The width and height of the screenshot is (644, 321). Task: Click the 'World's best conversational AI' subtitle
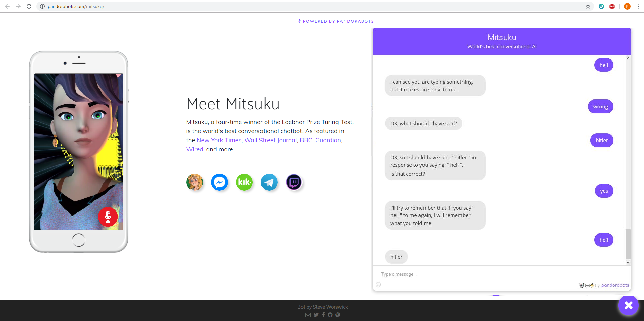502,47
